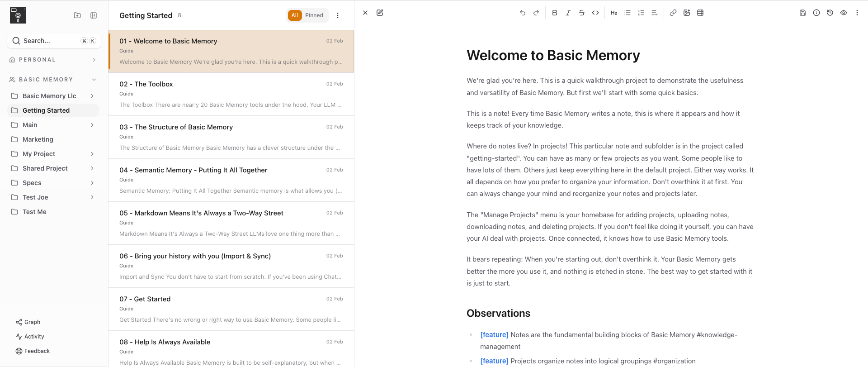
Task: Open note 02 - The Toolbox
Action: tap(231, 94)
